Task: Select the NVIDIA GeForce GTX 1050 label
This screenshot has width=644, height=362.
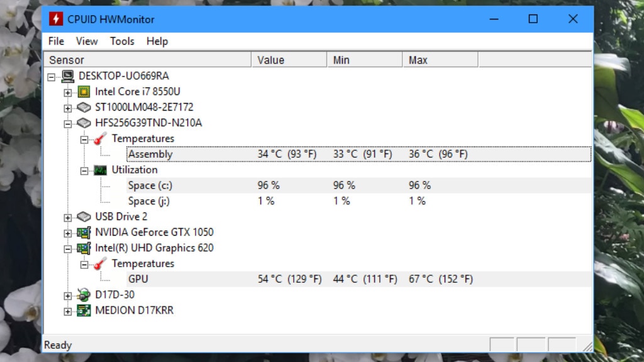Action: 155,233
